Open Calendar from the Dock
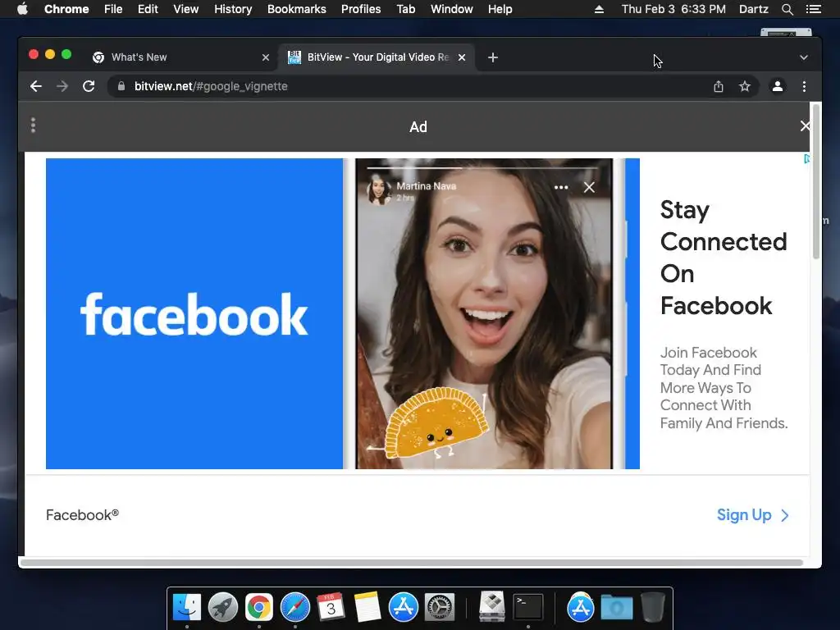The height and width of the screenshot is (630, 840). [331, 608]
